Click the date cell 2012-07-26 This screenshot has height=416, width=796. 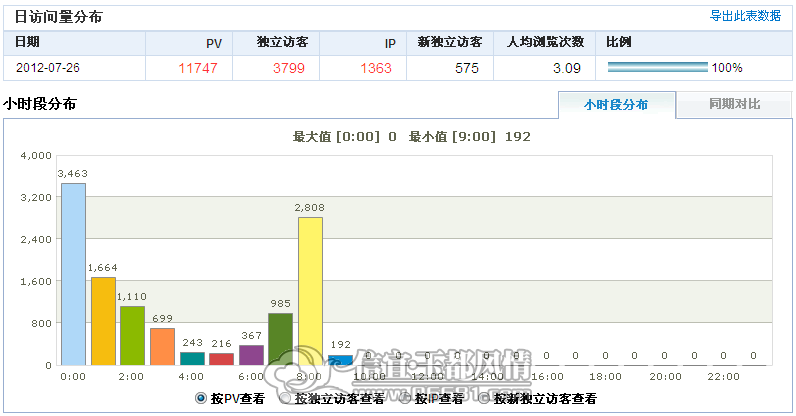coord(48,68)
